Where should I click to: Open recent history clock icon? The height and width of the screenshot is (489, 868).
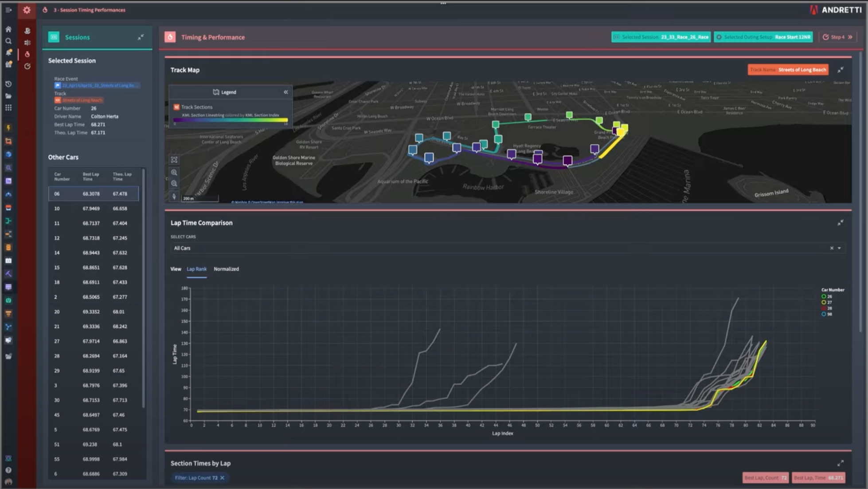pos(8,84)
